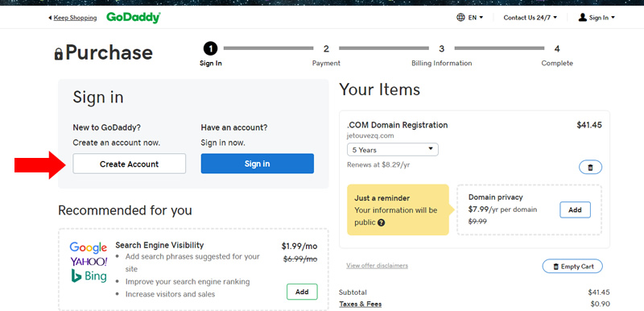Image resolution: width=644 pixels, height=311 pixels.
Task: Click the Domain privacy title
Action: pyautogui.click(x=495, y=197)
